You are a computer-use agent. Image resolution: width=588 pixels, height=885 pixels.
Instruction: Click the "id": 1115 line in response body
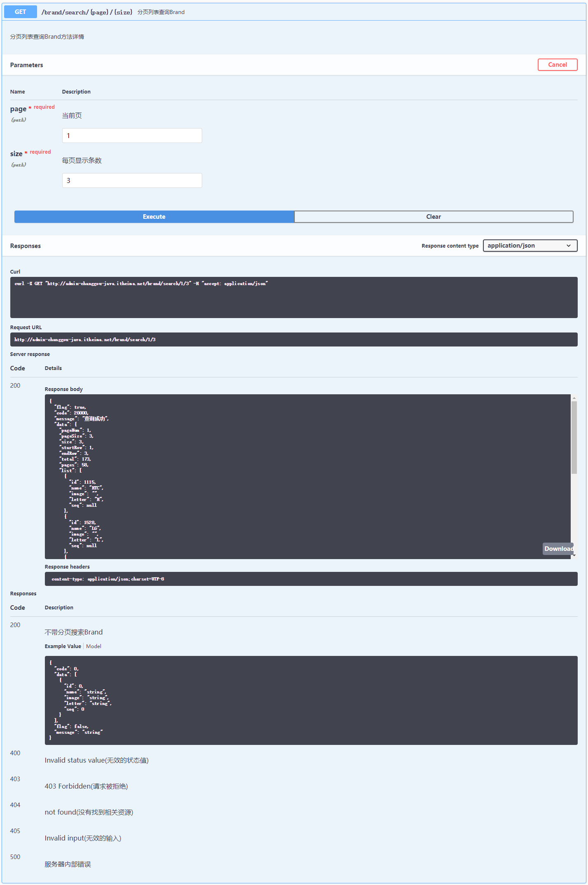click(x=82, y=482)
